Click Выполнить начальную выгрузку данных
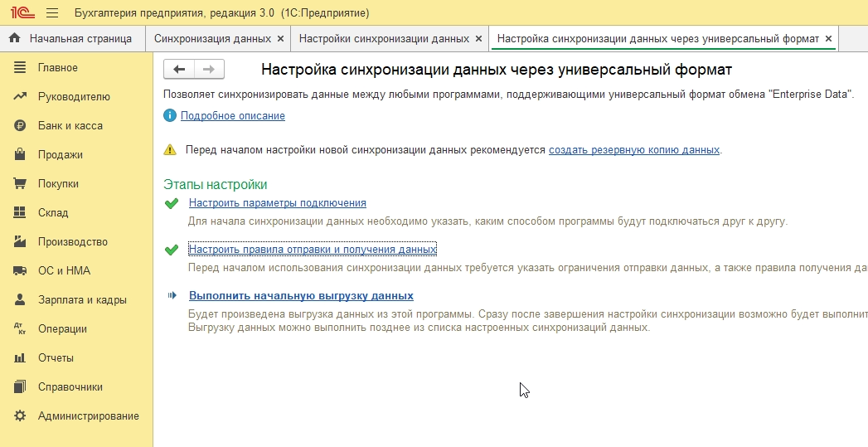Image resolution: width=868 pixels, height=447 pixels. [301, 295]
